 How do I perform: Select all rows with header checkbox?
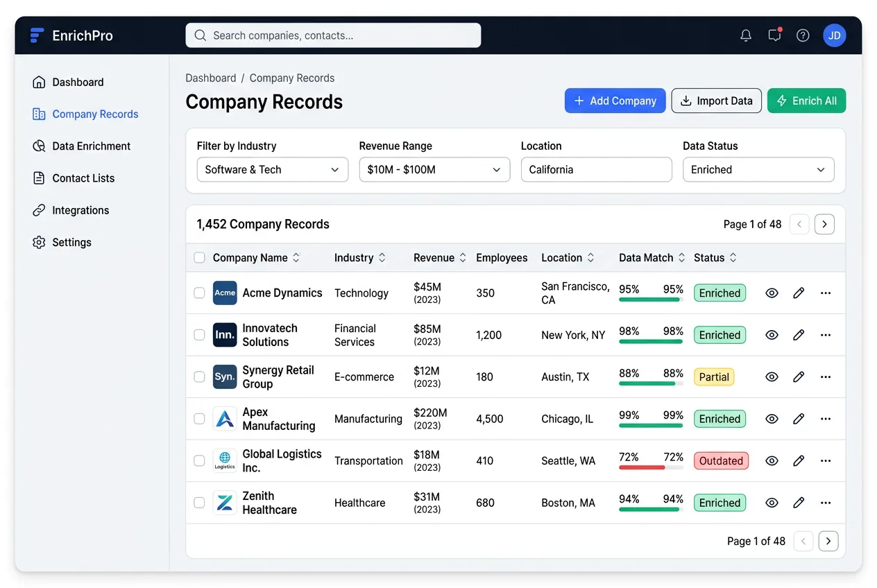[199, 257]
